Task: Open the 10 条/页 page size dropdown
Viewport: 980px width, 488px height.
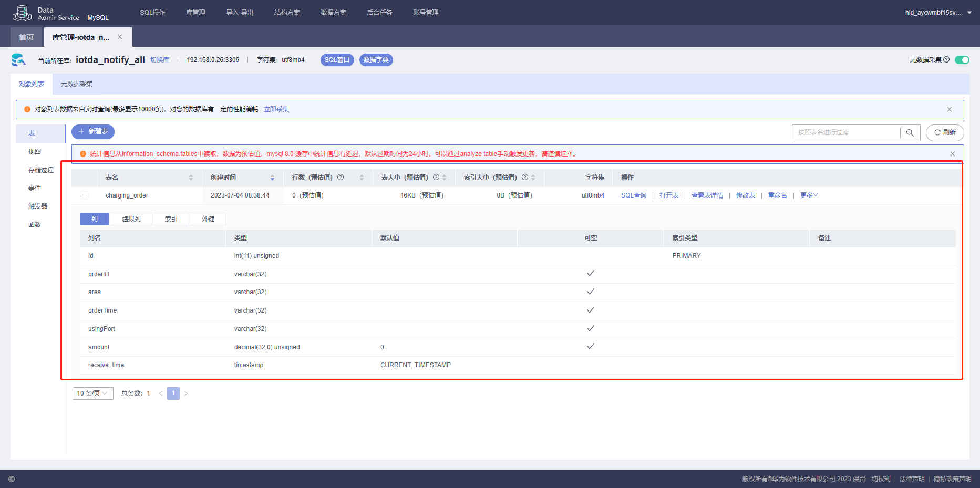Action: tap(92, 393)
